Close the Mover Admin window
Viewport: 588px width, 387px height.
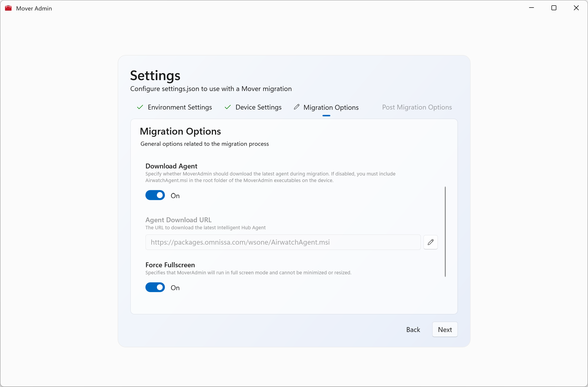click(x=576, y=8)
